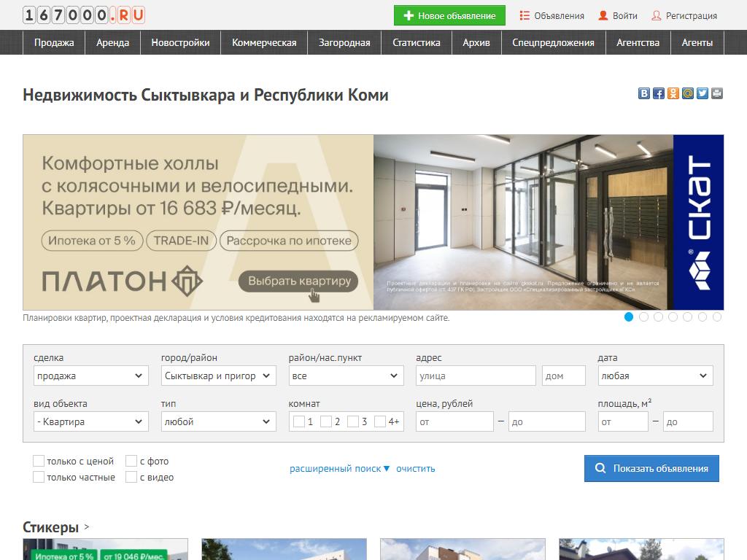747x560 pixels.
Task: Go to the Новостройки menu section
Action: coord(180,43)
